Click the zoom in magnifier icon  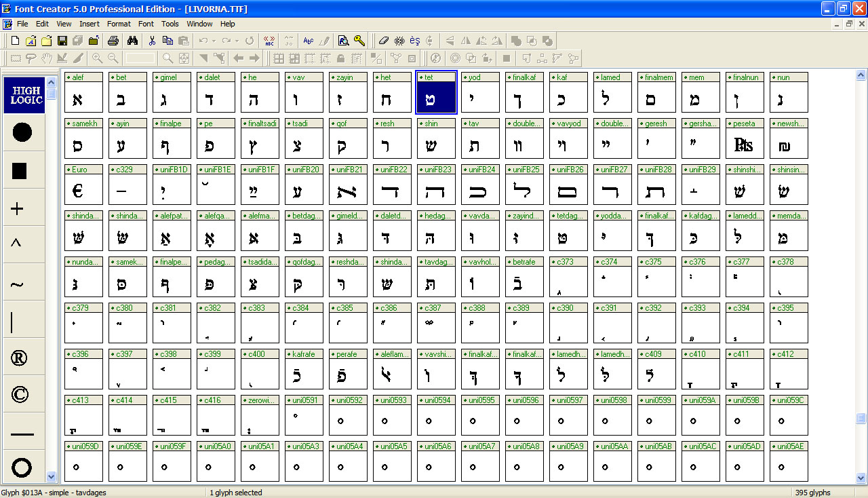(x=98, y=58)
